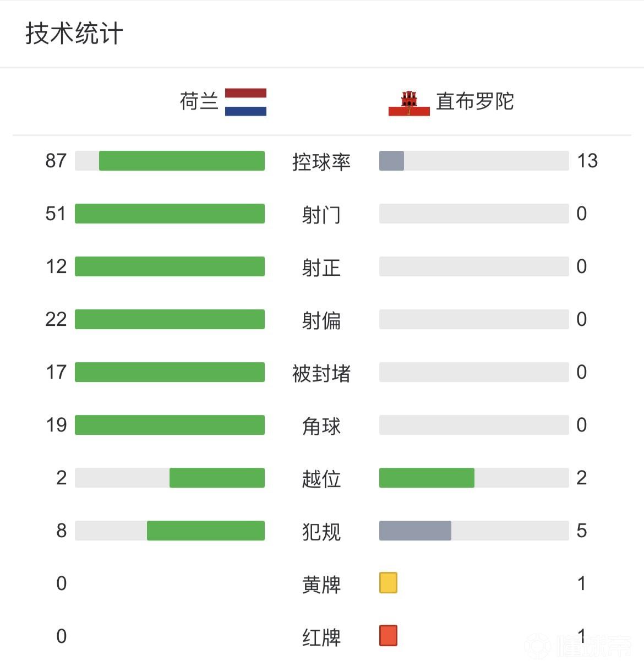The image size is (644, 666).
Task: Click the yellow card icon
Action: (388, 583)
